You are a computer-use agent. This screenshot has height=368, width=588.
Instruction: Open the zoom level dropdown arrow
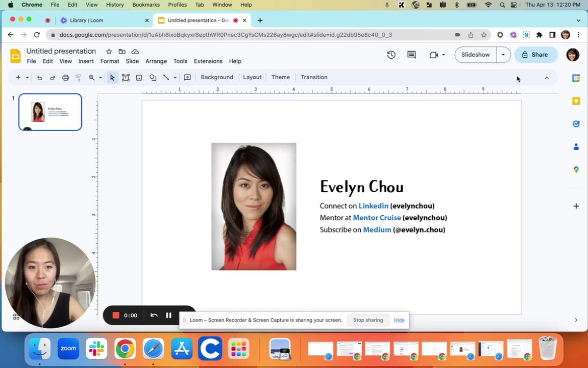100,78
